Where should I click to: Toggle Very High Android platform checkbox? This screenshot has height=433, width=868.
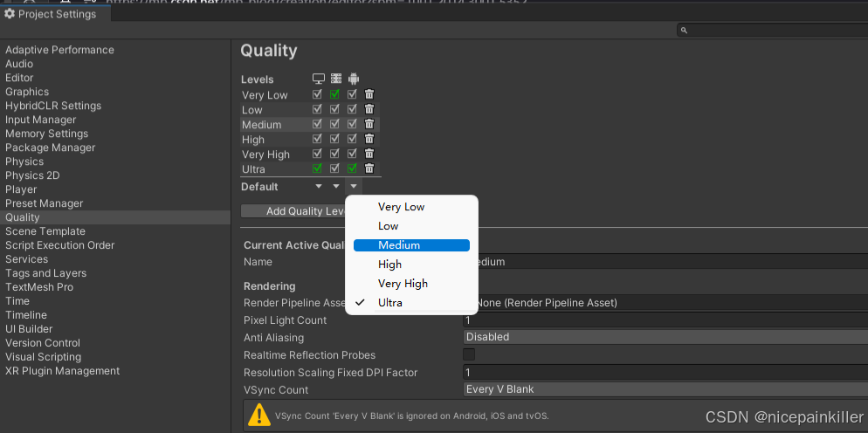click(x=352, y=154)
